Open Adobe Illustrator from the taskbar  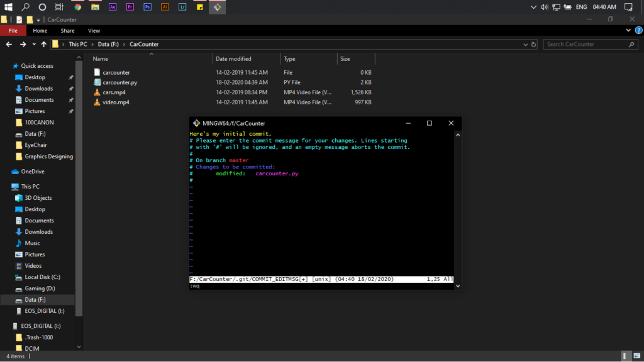tap(165, 8)
